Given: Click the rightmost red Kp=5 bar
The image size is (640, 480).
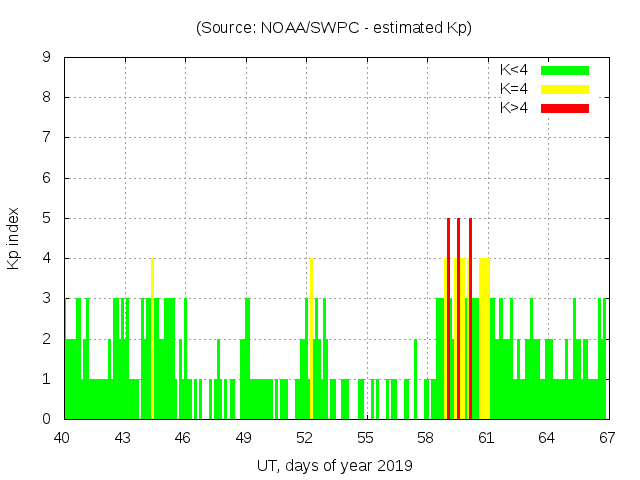Looking at the screenshot, I should (x=470, y=320).
